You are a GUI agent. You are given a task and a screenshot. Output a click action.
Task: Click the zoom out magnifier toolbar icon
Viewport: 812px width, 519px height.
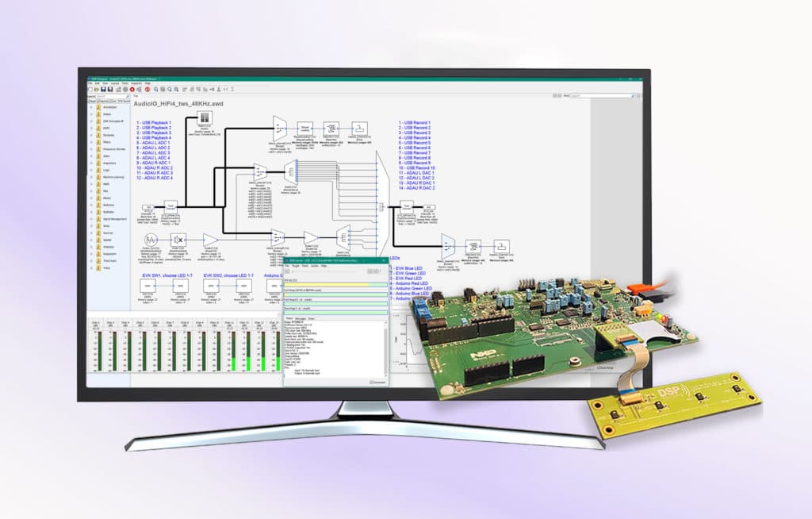coord(170,89)
